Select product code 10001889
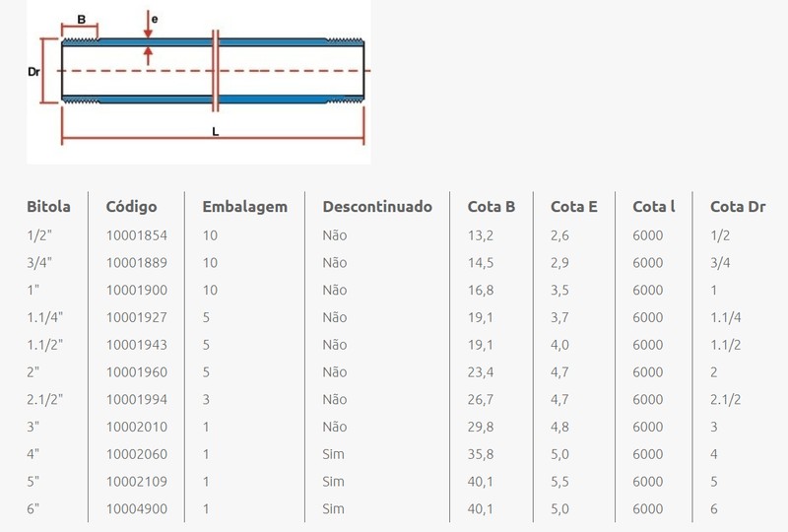This screenshot has width=788, height=532. [136, 263]
